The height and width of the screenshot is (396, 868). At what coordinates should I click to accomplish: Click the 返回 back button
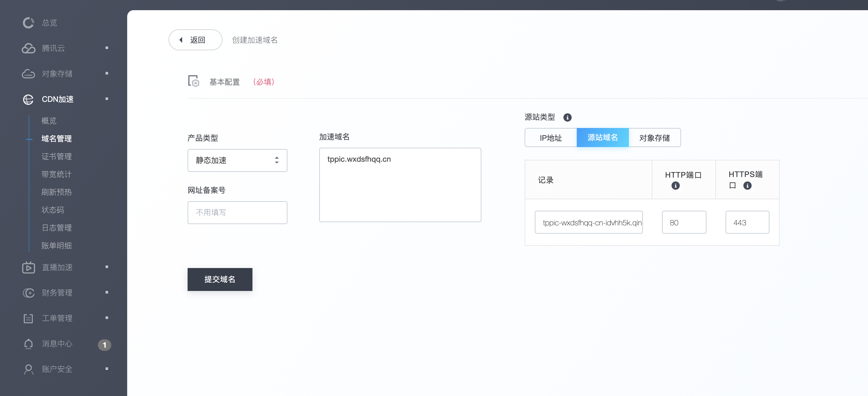coord(196,40)
